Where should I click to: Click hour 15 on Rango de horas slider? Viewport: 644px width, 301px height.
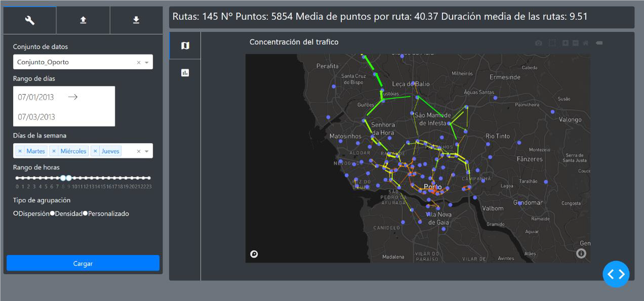pos(103,178)
